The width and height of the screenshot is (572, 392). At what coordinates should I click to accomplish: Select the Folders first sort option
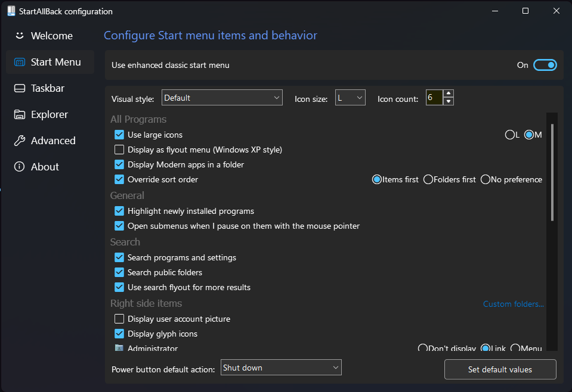428,179
